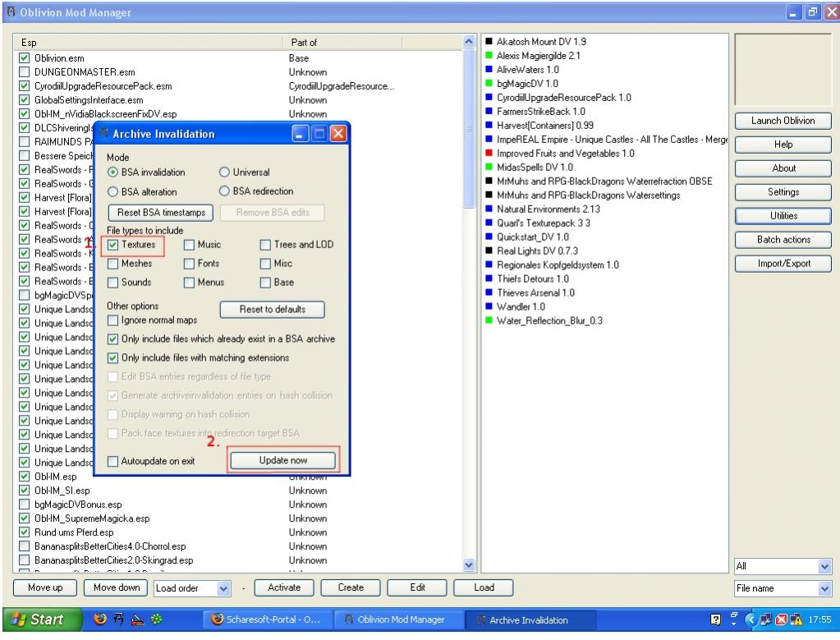The width and height of the screenshot is (840, 640).
Task: Open the All filter dropdown
Action: 824,567
